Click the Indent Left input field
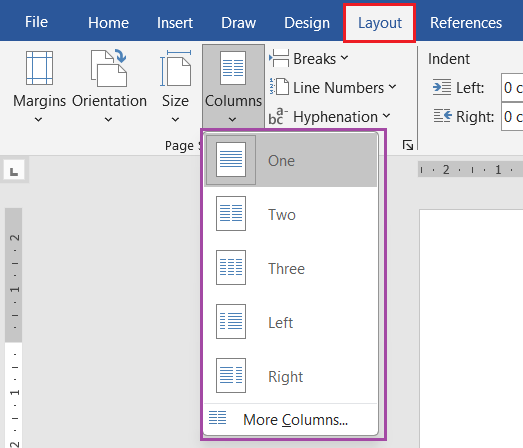 [x=512, y=88]
